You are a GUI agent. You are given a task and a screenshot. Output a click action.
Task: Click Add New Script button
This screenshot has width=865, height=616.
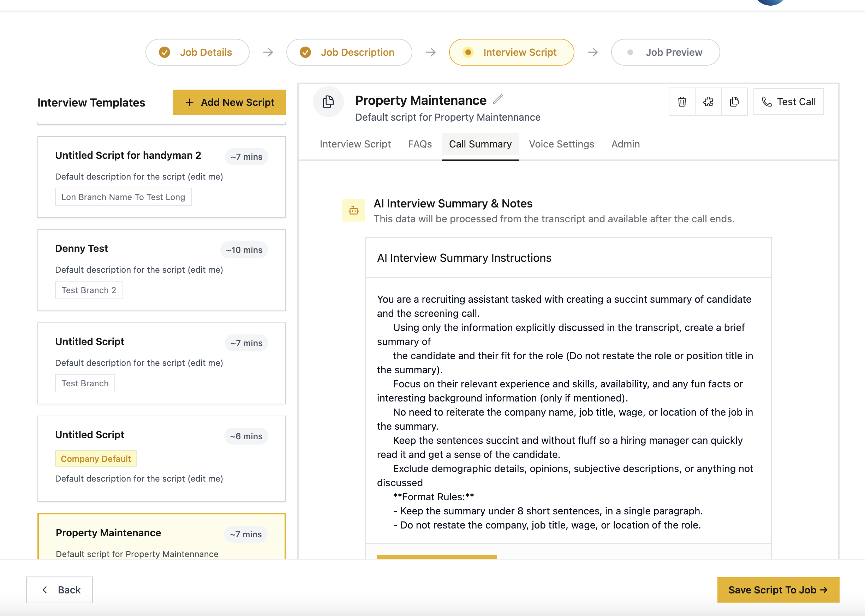pos(229,102)
